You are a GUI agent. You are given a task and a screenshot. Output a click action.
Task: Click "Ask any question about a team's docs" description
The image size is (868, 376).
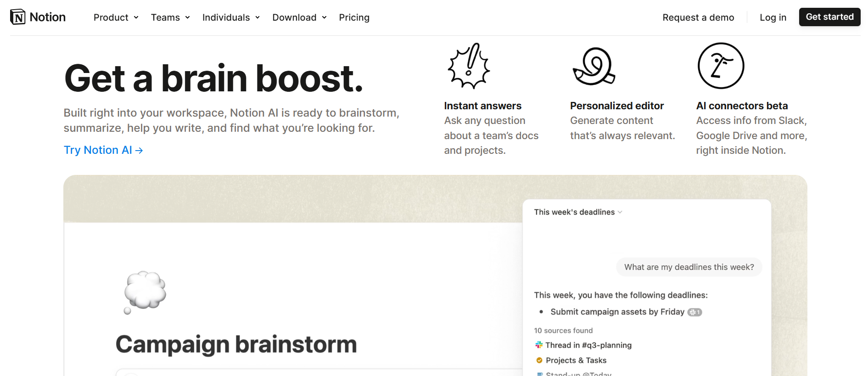point(491,135)
